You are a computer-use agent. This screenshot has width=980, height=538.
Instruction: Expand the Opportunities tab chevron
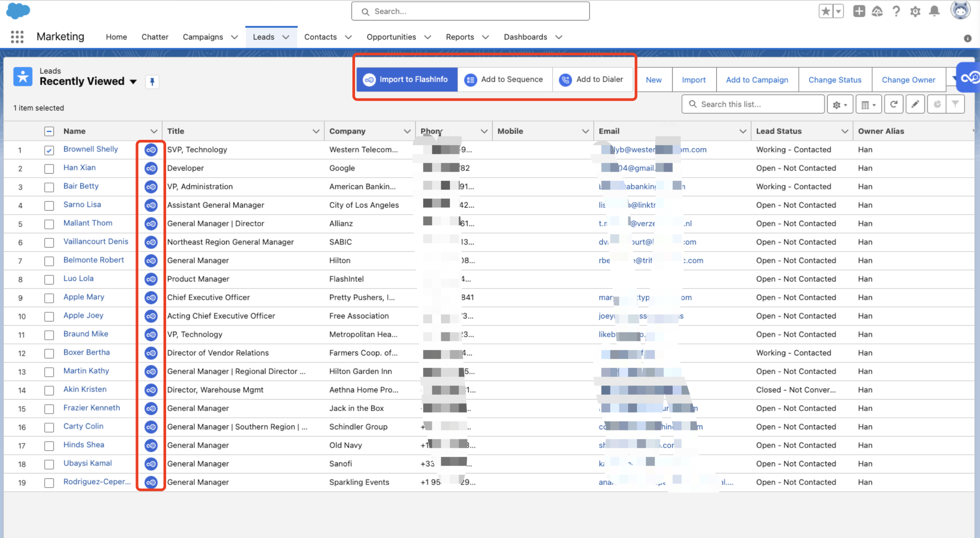click(428, 37)
